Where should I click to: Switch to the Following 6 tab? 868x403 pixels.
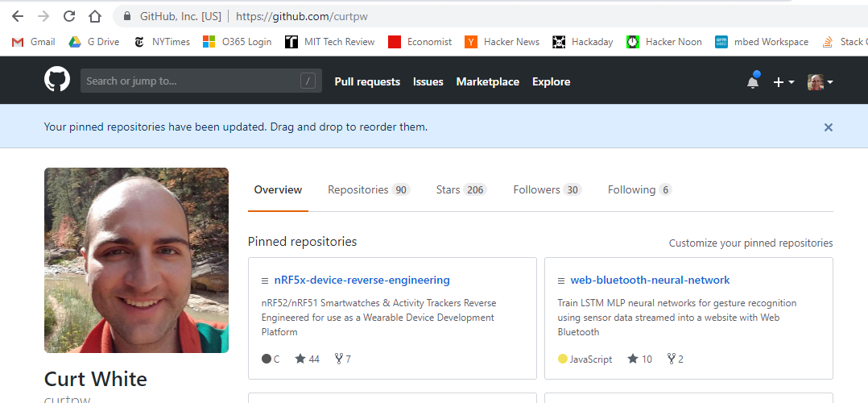click(x=639, y=189)
